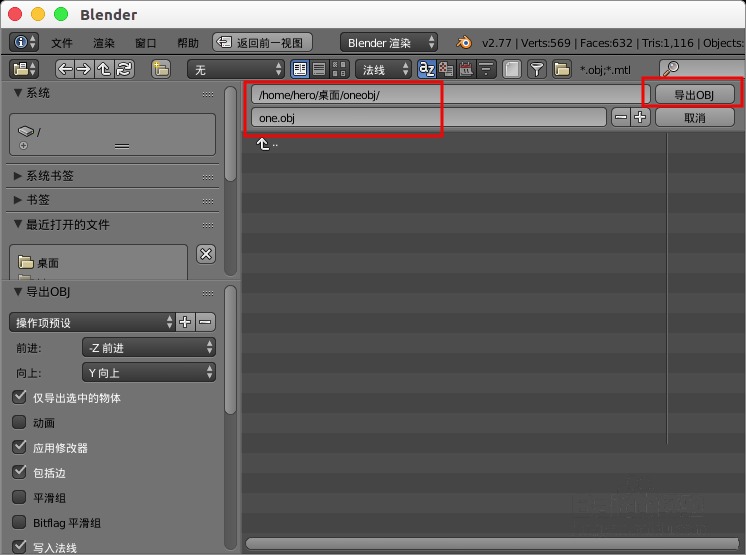Click the 取消 cancel button
This screenshot has height=555, width=746.
point(695,117)
